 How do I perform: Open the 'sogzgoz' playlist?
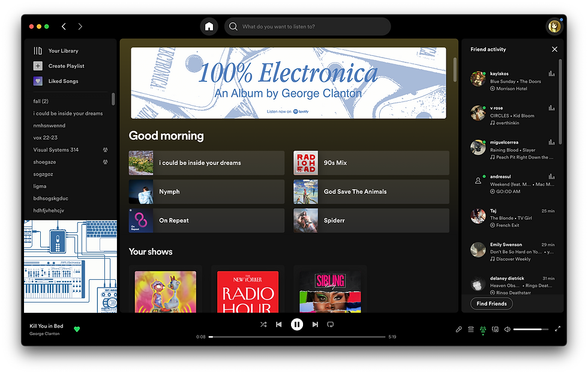click(43, 174)
